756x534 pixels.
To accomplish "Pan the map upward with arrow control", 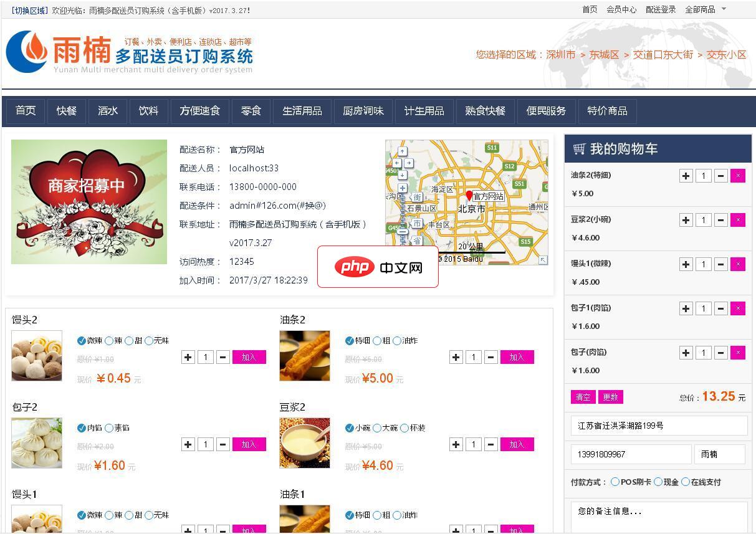I will (x=403, y=151).
